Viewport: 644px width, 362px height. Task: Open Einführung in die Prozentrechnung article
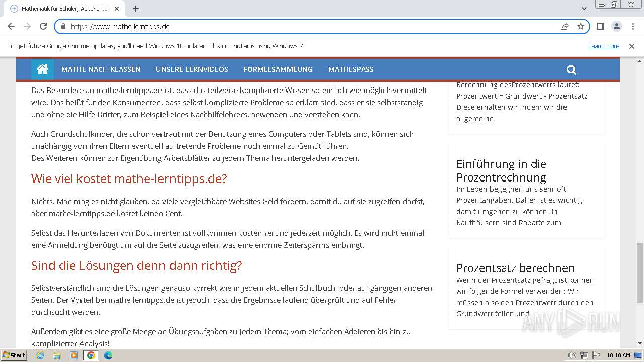click(501, 170)
